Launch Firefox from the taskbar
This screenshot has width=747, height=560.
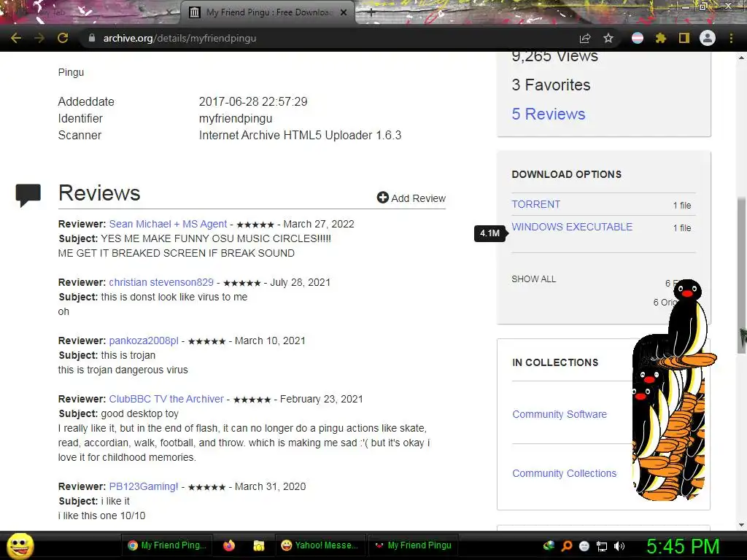(229, 545)
